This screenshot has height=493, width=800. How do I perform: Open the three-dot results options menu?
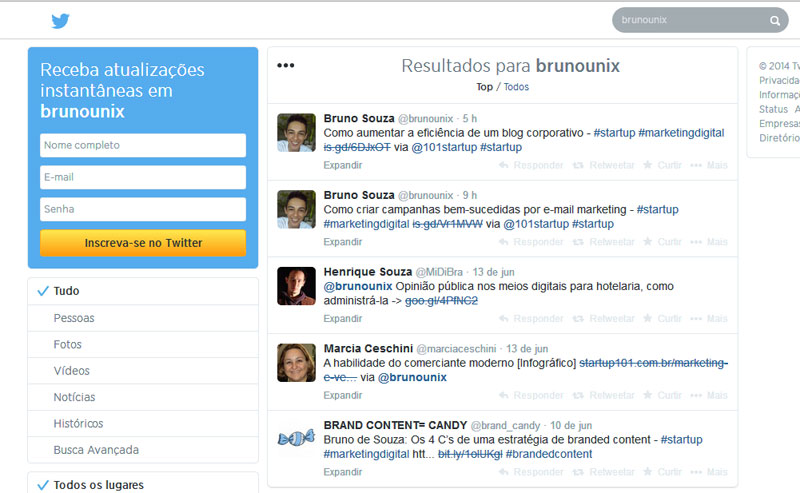286,66
